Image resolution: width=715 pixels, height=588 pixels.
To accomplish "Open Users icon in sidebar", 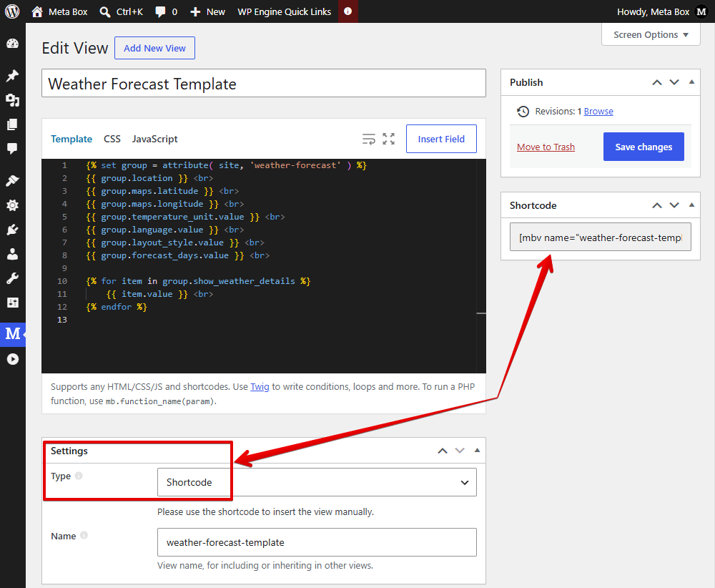I will click(12, 254).
